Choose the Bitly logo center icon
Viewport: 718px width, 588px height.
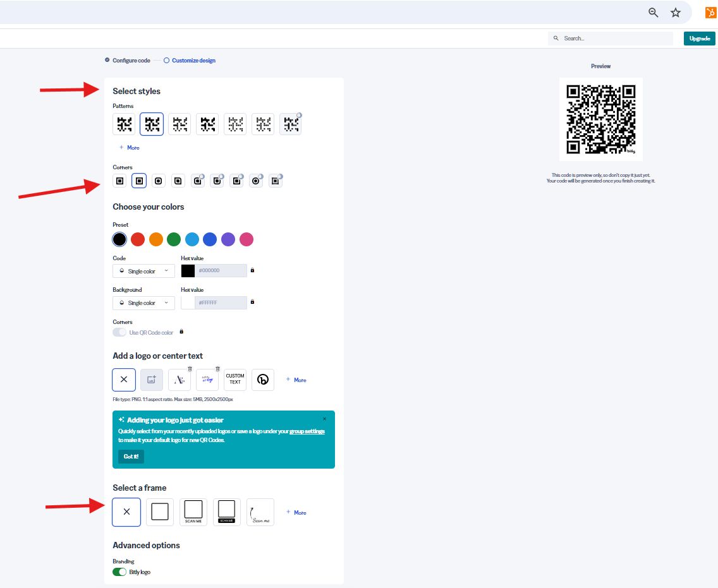[x=263, y=380]
